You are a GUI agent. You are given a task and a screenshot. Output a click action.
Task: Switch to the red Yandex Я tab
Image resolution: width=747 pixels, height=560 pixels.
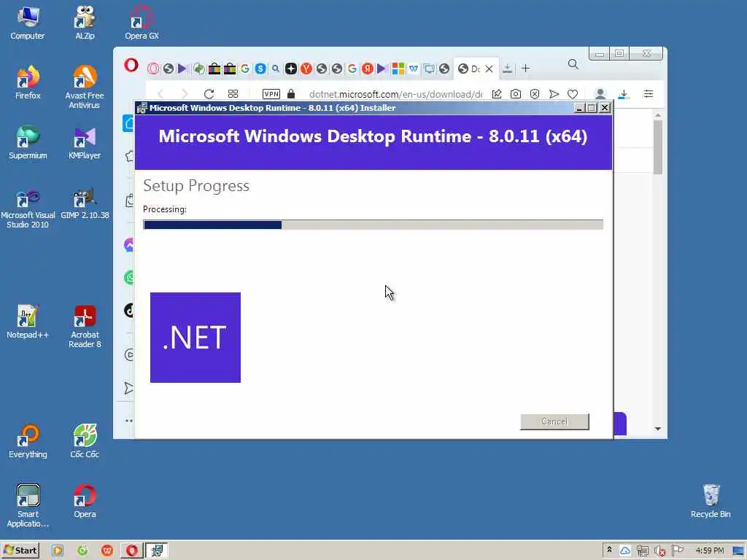point(368,69)
